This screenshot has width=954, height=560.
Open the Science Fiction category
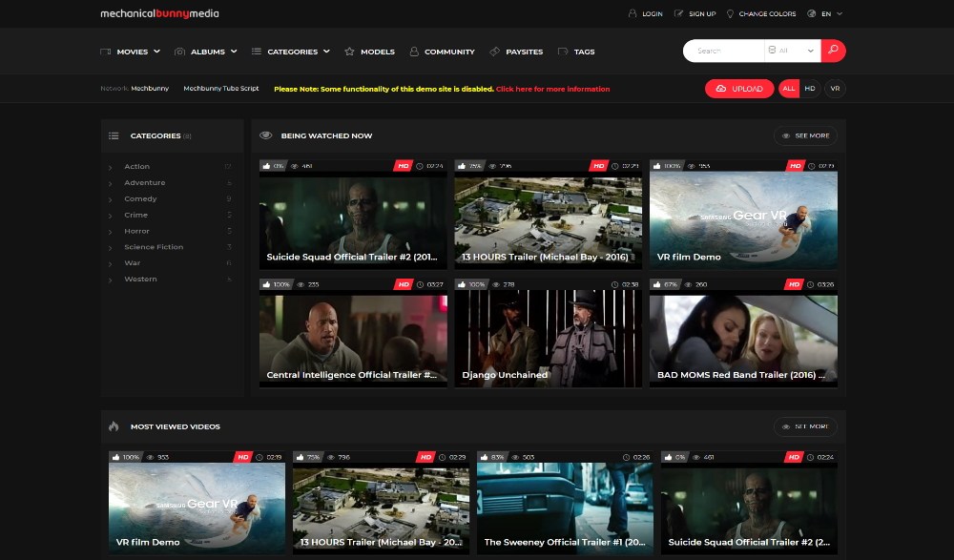coord(154,247)
